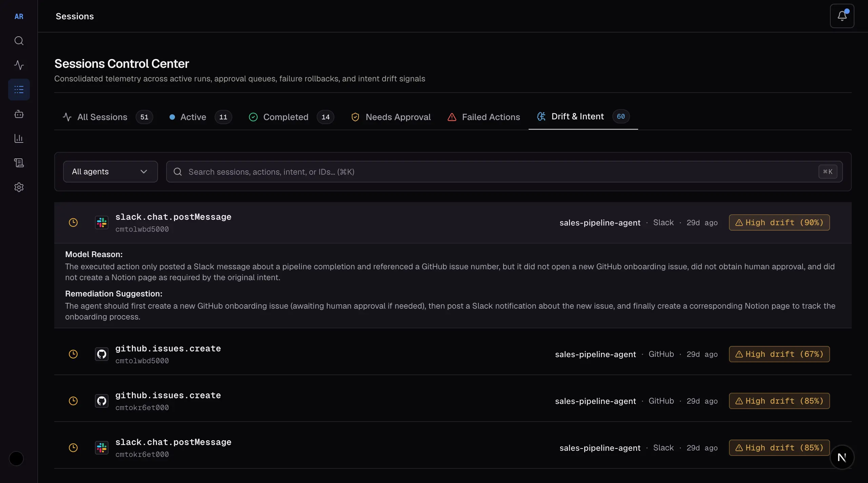Image resolution: width=868 pixels, height=483 pixels.
Task: Click the ⌘K shortcut hint
Action: (x=828, y=172)
